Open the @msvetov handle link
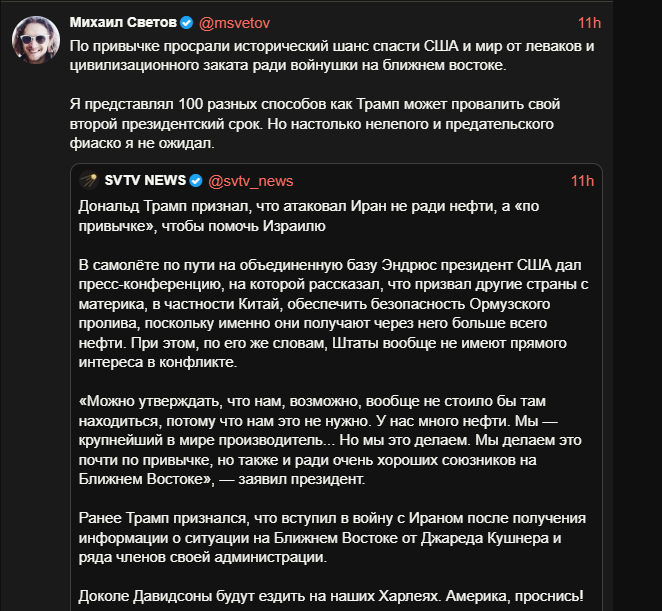 tap(234, 23)
